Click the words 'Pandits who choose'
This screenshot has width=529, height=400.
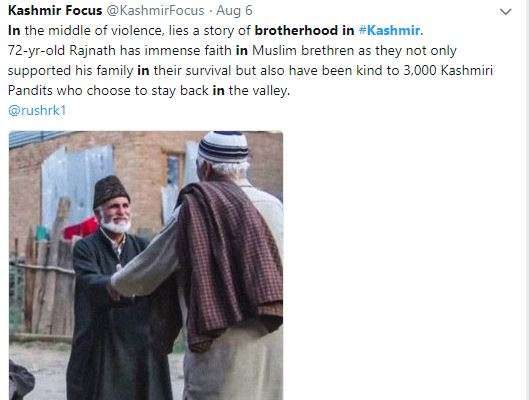pyautogui.click(x=69, y=90)
